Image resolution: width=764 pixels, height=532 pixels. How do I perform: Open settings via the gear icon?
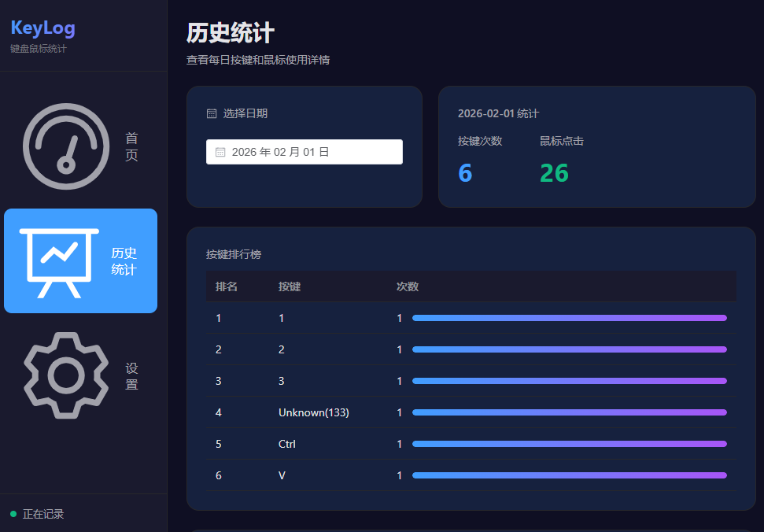(x=66, y=375)
